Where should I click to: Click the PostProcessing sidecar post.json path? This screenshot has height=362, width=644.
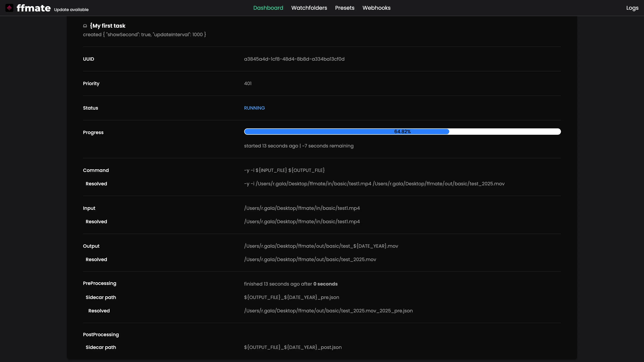pos(292,347)
